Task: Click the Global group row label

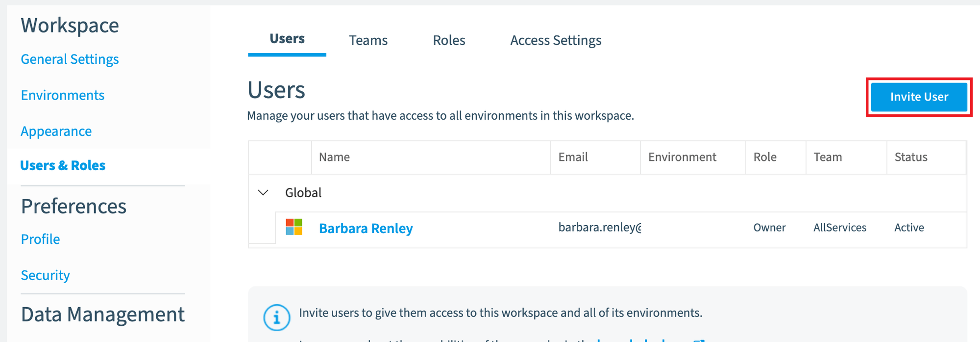Action: click(x=303, y=192)
